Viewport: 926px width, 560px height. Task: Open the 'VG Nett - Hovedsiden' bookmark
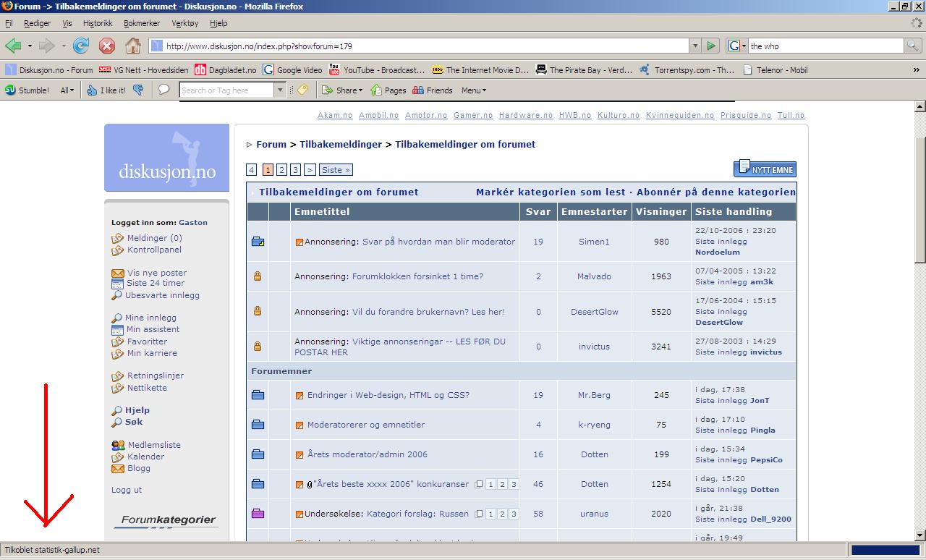(x=143, y=70)
